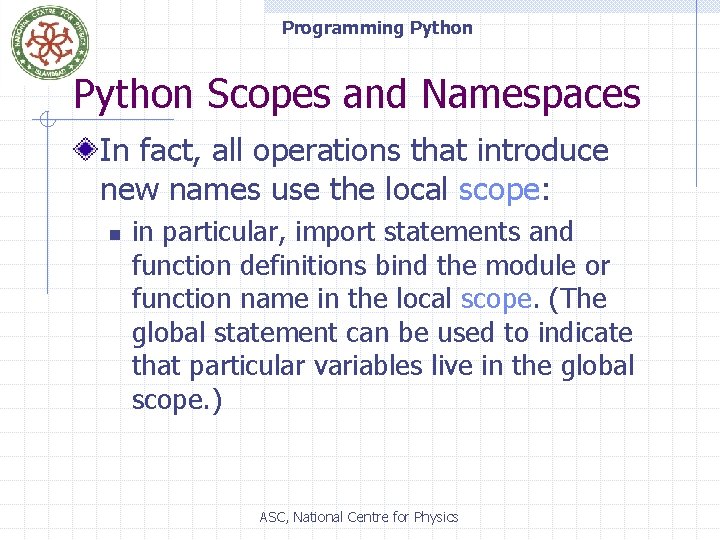Viewport: 720px width, 540px height.
Task: Click the line 'function definitions bind the module or'
Action: [x=371, y=265]
